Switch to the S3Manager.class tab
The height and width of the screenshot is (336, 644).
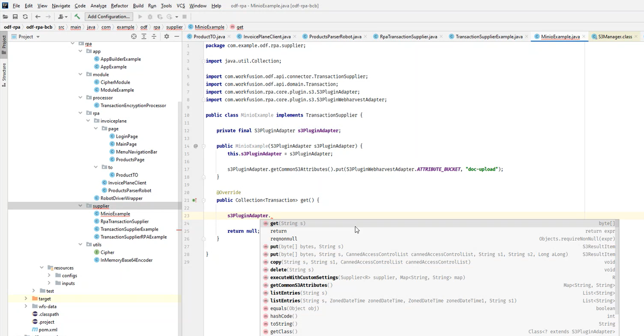pos(615,36)
